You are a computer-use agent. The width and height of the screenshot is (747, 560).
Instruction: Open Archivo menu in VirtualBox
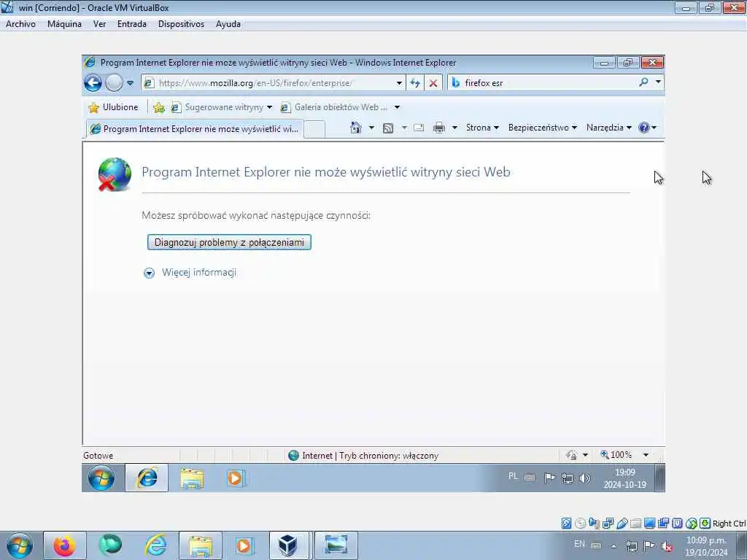[x=20, y=24]
